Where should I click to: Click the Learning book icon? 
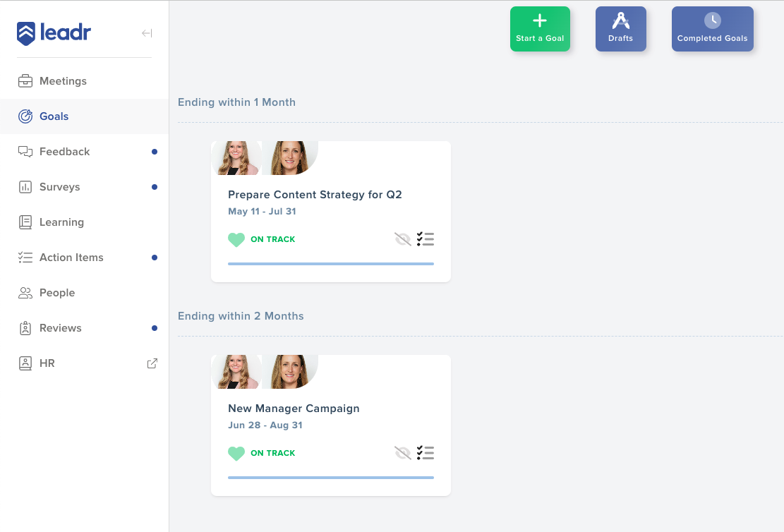25,222
